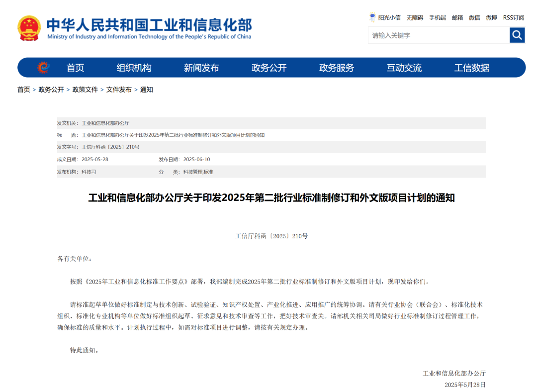The height and width of the screenshot is (392, 537).
Task: Click the 通知 breadcrumb entry
Action: click(x=146, y=90)
